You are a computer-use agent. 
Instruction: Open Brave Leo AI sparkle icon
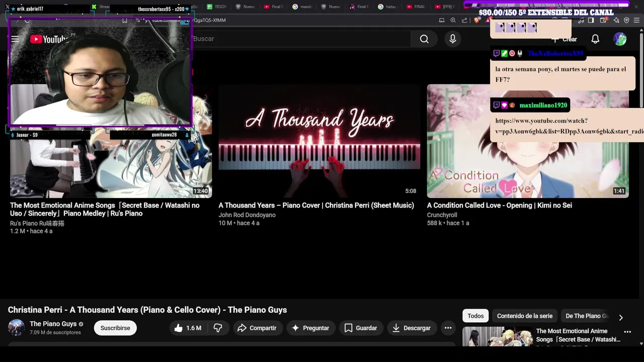click(x=616, y=20)
